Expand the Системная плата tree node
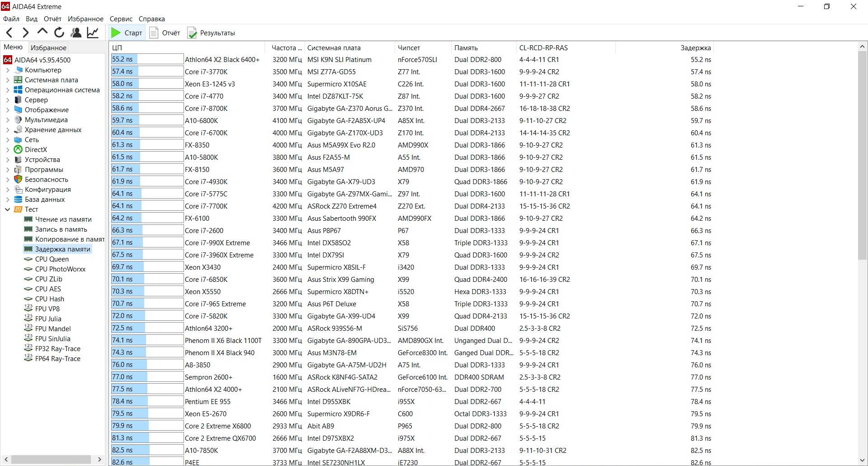 [7, 80]
